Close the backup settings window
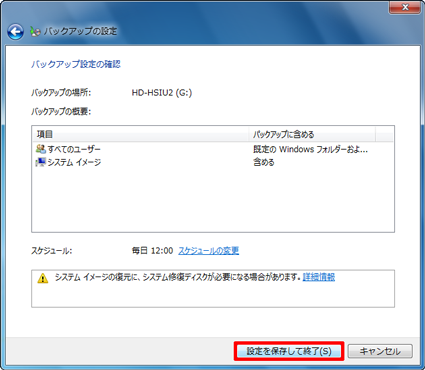The height and width of the screenshot is (370, 425). pyautogui.click(x=405, y=7)
